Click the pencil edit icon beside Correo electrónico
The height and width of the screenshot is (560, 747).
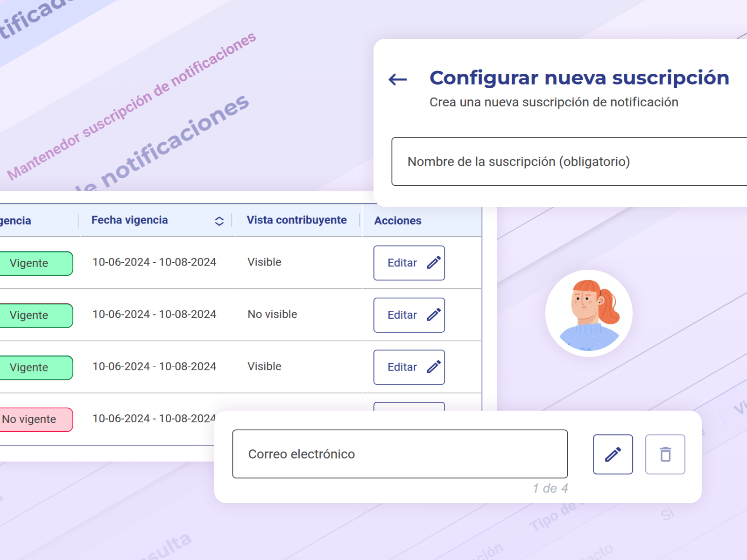(613, 455)
